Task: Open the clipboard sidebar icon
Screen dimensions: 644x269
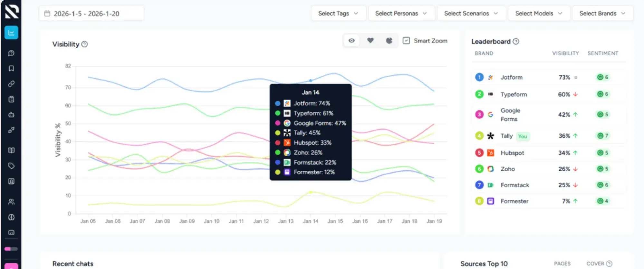Action: point(11,99)
